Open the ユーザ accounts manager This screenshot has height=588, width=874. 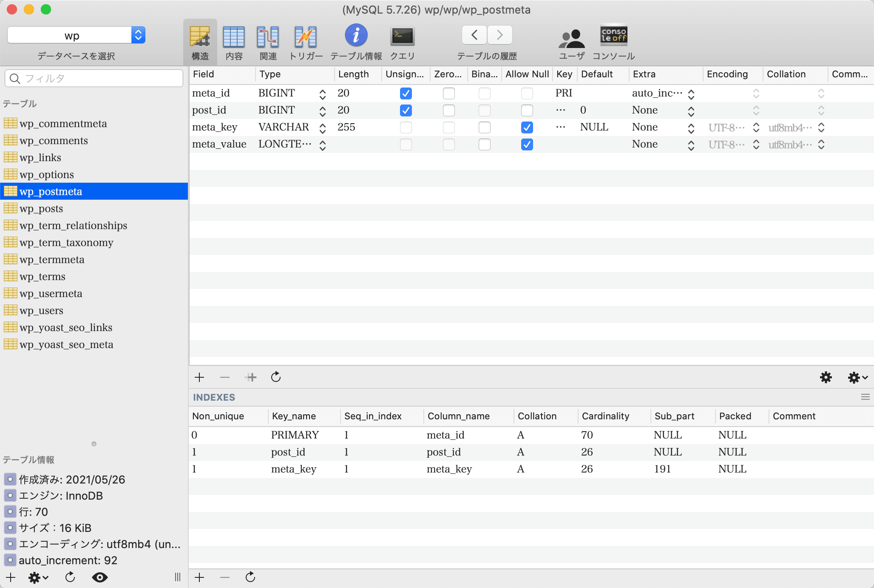571,38
